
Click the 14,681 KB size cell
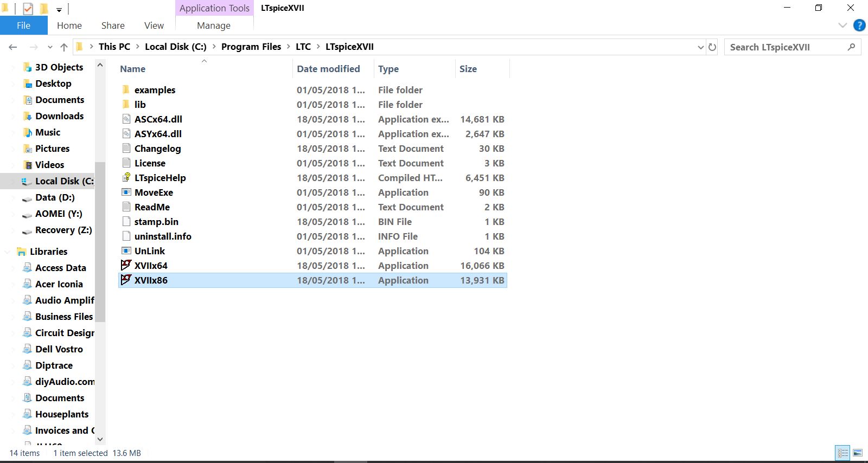point(482,119)
